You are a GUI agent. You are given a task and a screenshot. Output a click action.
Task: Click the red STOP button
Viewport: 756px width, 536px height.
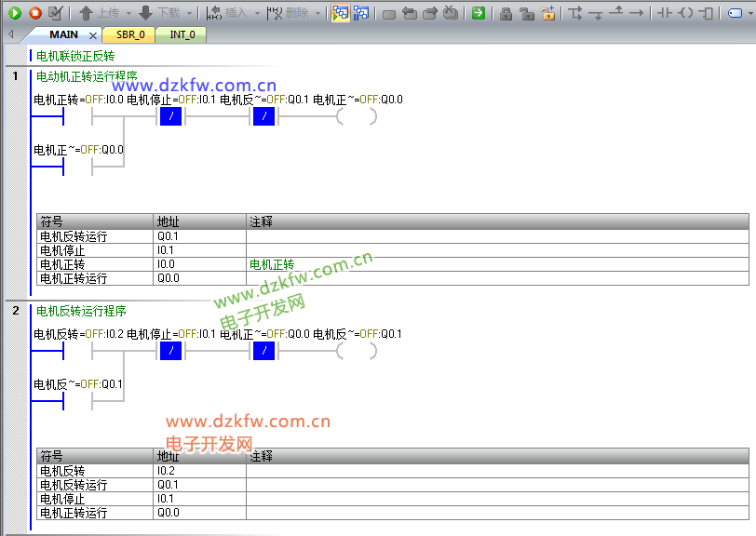pyautogui.click(x=35, y=13)
